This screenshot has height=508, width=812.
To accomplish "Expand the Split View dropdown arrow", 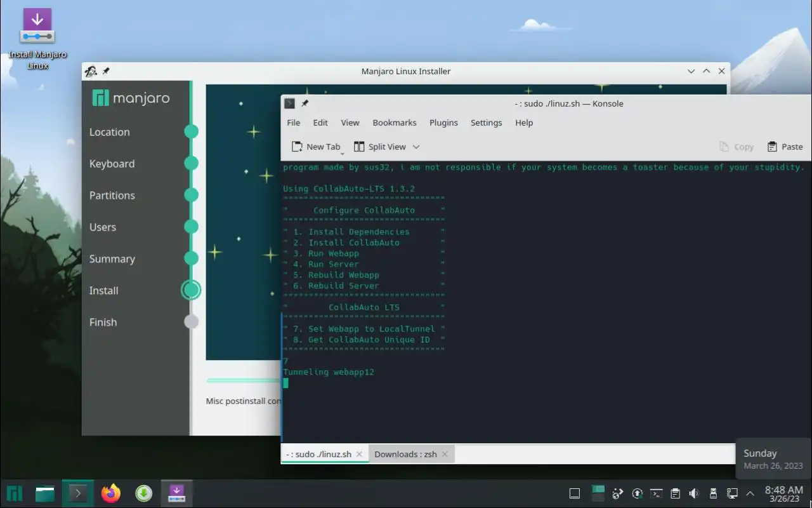I will (416, 147).
